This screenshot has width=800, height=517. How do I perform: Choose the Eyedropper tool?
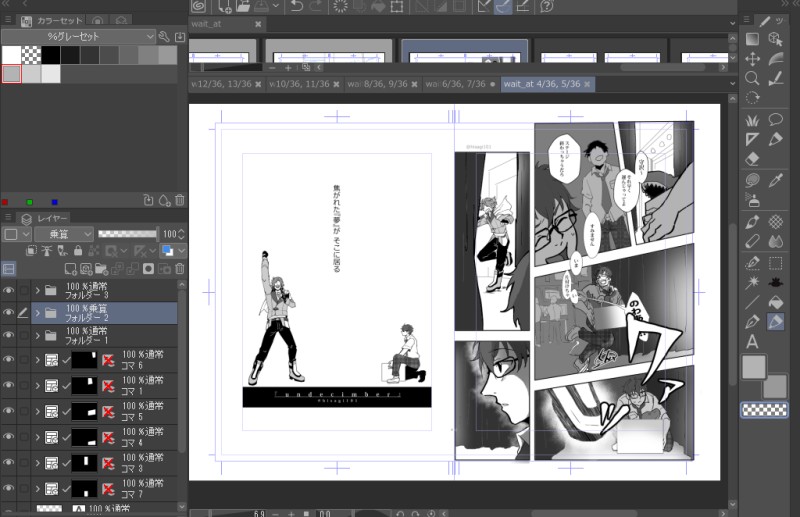[x=775, y=178]
